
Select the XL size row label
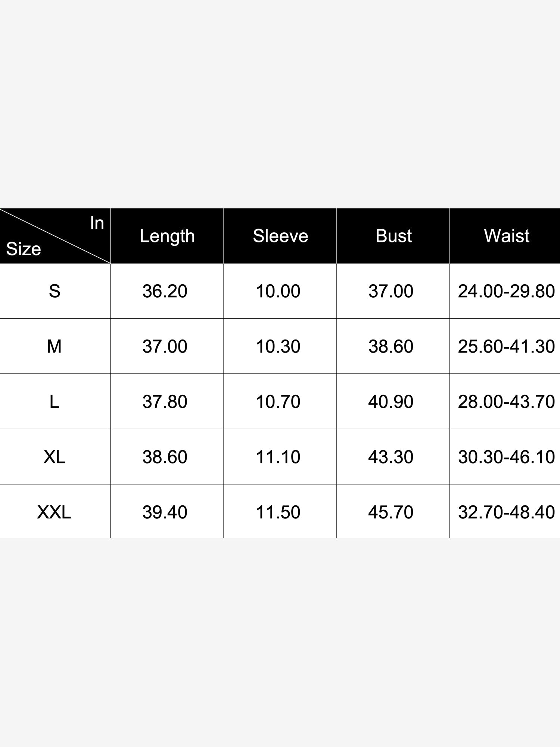[55, 457]
